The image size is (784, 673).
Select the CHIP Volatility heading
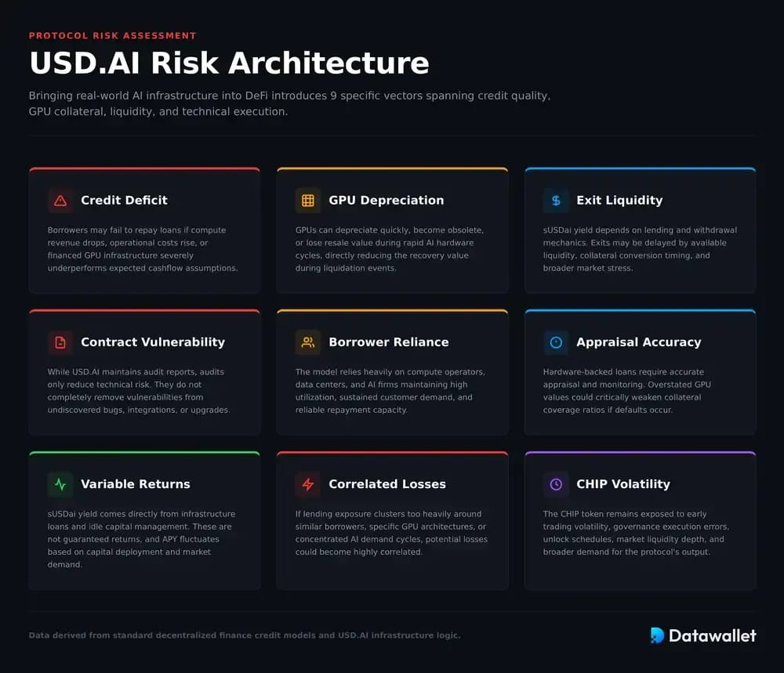[623, 484]
